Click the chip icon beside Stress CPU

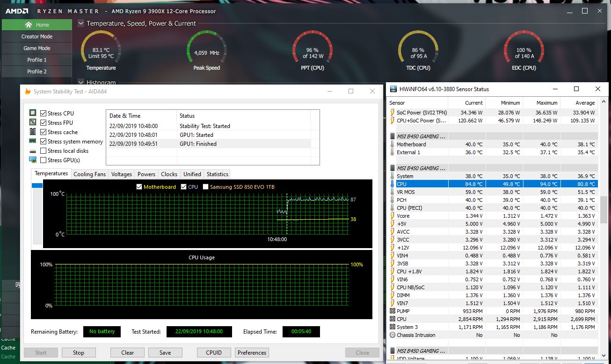[x=33, y=113]
